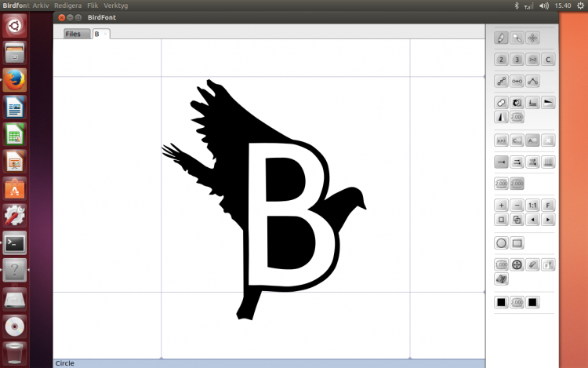Click the symmetric horizontal handles icon
Image resolution: width=588 pixels, height=368 pixels.
[x=517, y=82]
